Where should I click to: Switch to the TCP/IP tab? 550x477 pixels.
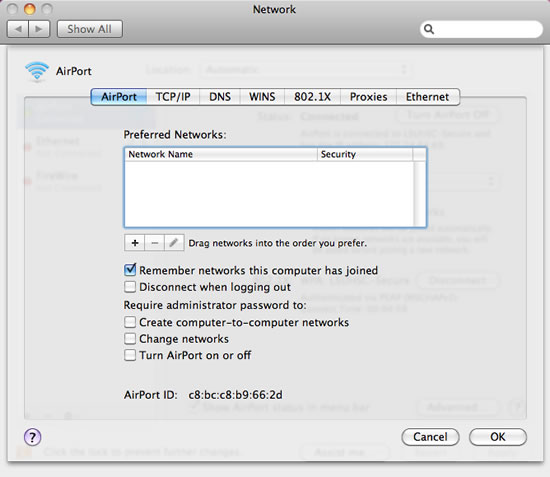(173, 97)
